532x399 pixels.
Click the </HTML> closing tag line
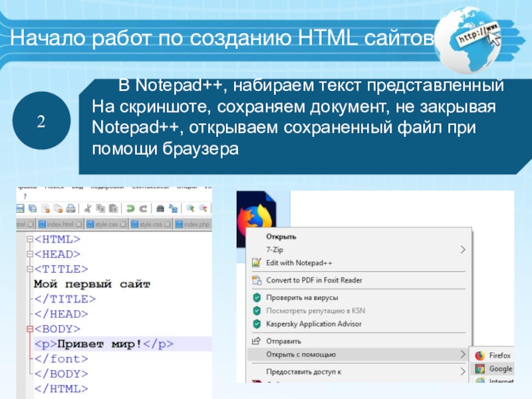click(x=61, y=389)
